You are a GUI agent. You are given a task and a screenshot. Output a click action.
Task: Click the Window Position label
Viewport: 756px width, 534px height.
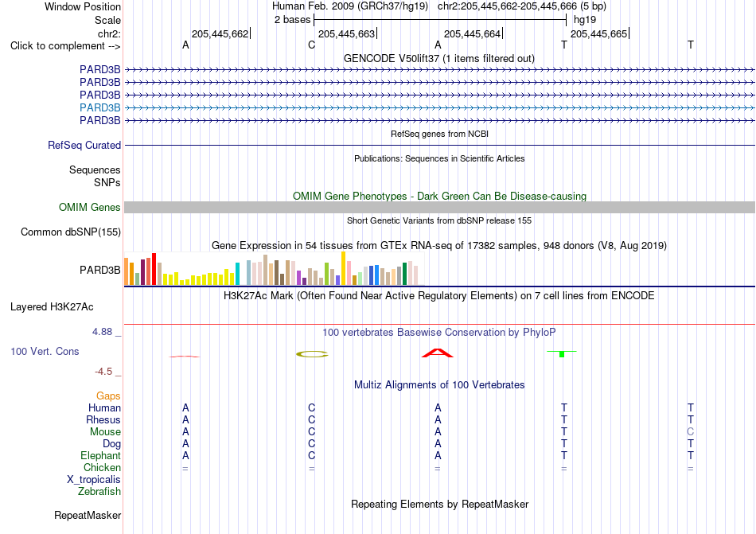tap(83, 6)
